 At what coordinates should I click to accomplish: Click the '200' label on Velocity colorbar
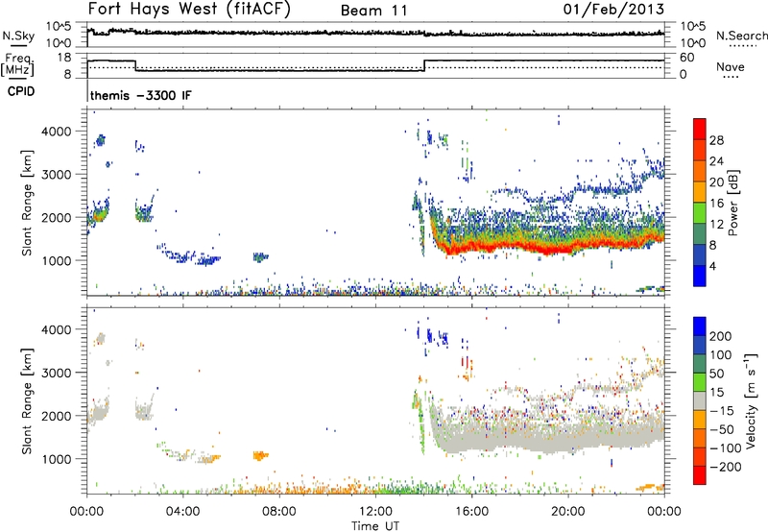tap(721, 336)
